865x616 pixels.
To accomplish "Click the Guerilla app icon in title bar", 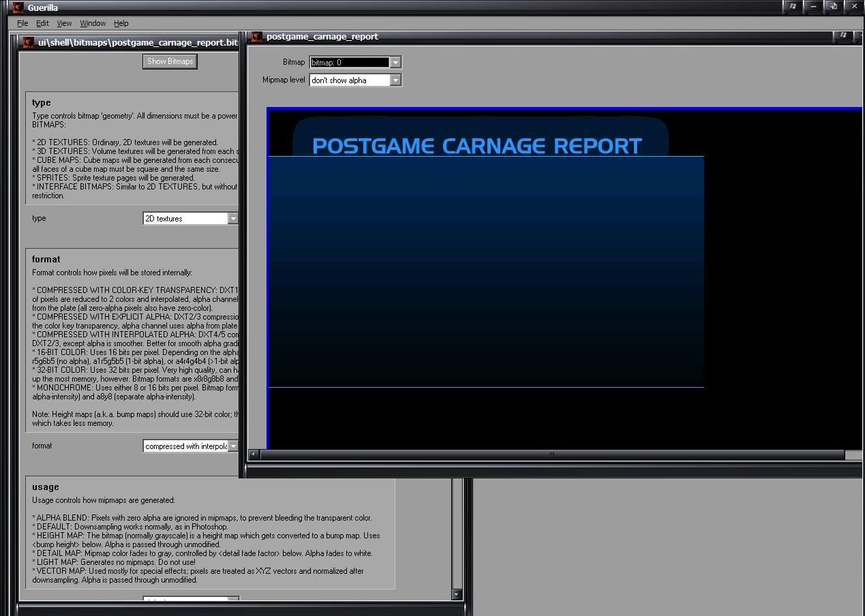I will 18,7.
